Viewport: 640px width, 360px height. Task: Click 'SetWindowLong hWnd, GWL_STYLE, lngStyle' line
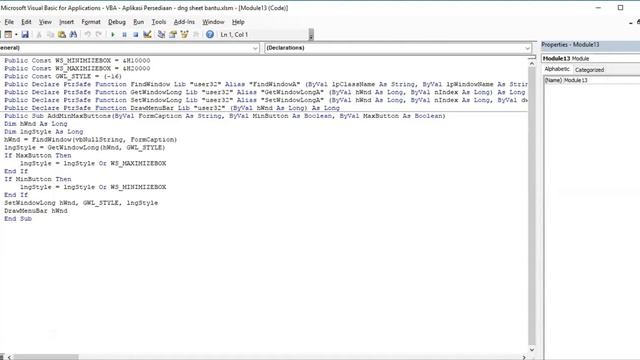click(81, 203)
